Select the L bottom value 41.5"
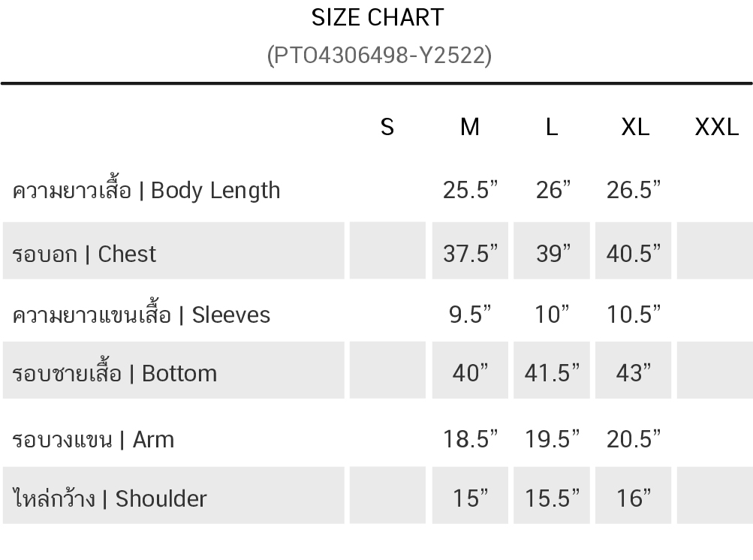This screenshot has width=753, height=560. pos(553,373)
